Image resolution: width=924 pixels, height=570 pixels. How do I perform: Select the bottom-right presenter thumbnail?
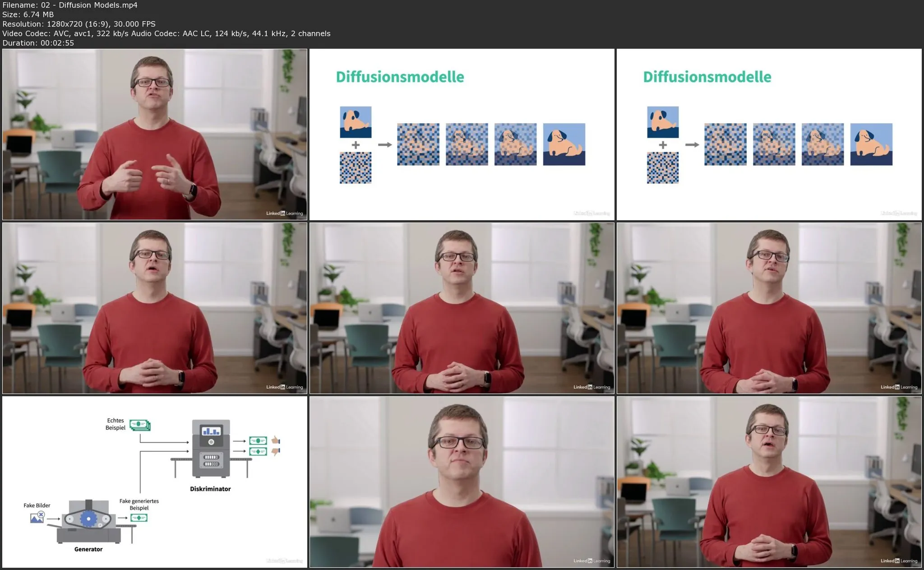click(769, 482)
